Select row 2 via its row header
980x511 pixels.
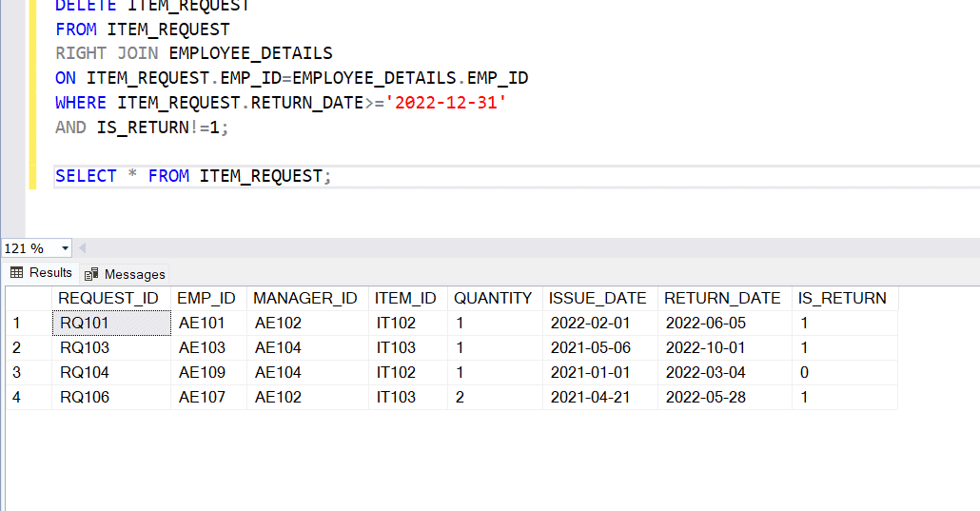[x=29, y=347]
